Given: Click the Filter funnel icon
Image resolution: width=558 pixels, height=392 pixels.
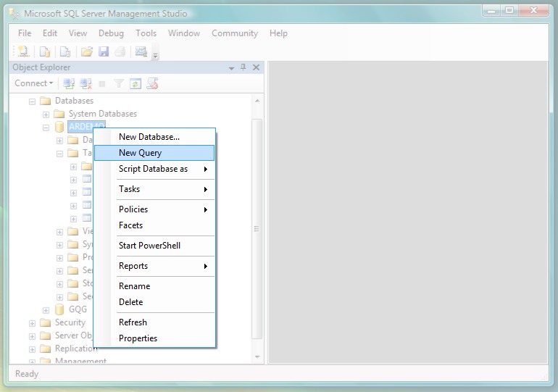Looking at the screenshot, I should pyautogui.click(x=119, y=84).
